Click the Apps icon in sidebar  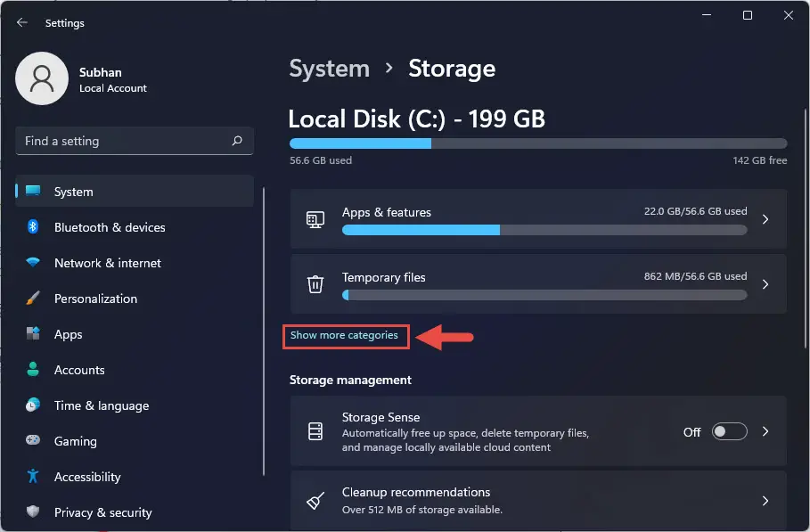tap(33, 333)
